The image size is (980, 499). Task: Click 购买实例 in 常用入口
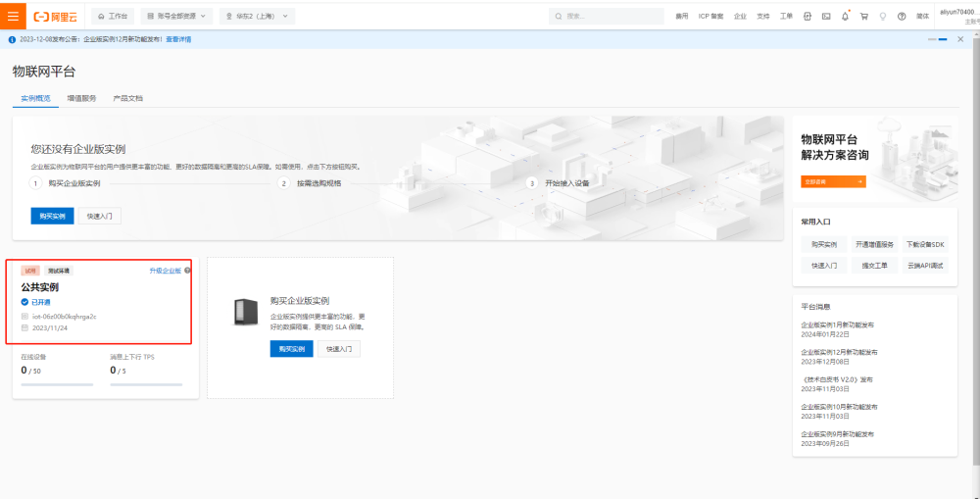(824, 244)
